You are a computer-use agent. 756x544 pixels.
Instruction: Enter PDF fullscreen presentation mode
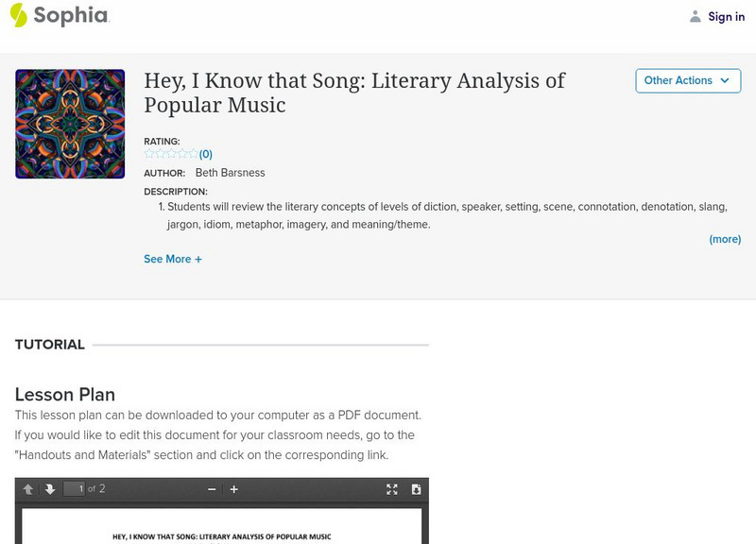(392, 489)
